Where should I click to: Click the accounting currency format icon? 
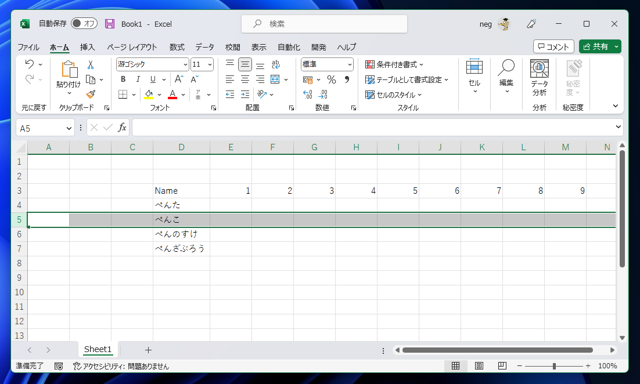(308, 80)
